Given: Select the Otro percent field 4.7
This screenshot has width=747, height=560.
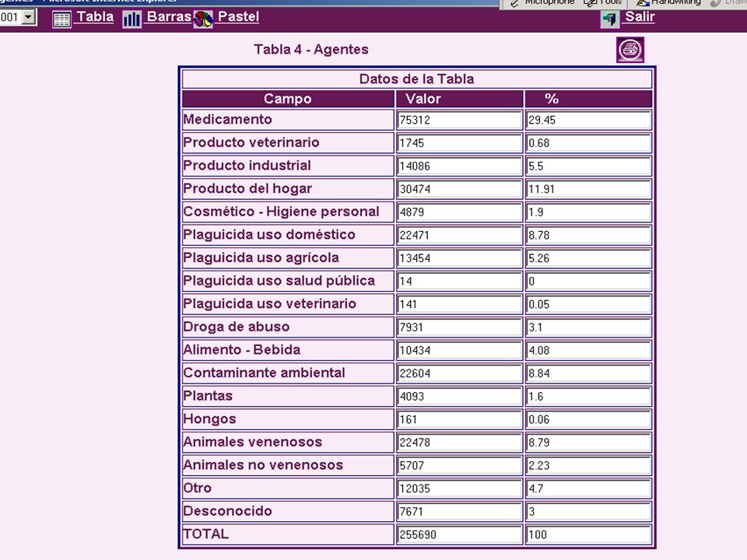Looking at the screenshot, I should [588, 488].
